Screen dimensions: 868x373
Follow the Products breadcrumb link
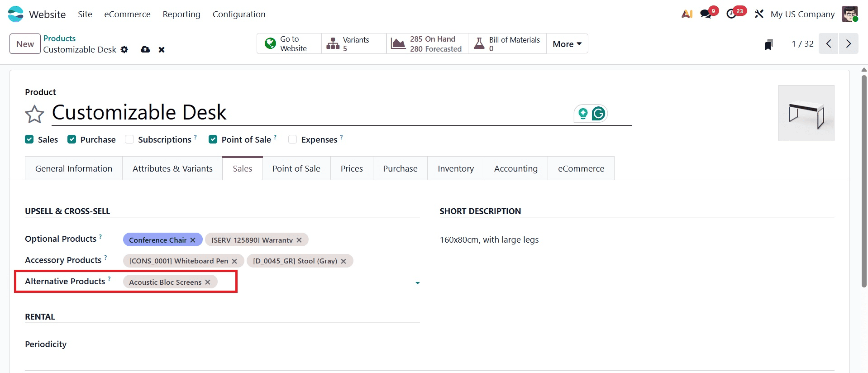pos(59,38)
